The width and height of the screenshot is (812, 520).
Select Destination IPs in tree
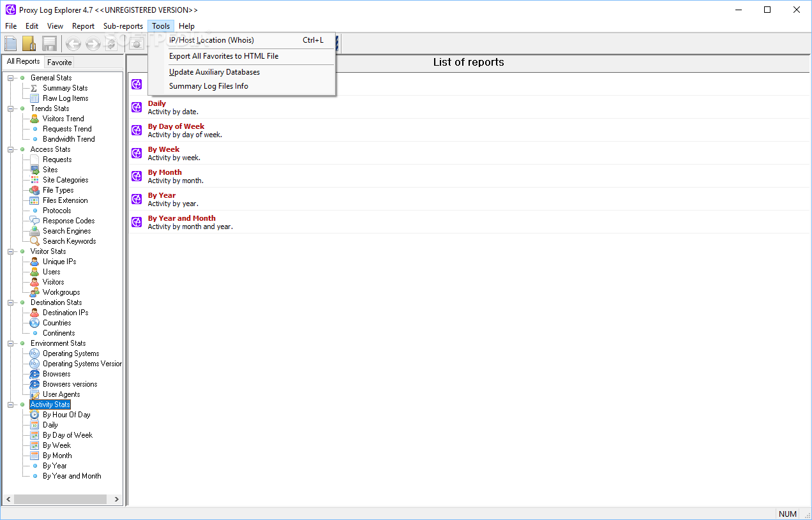tap(66, 313)
